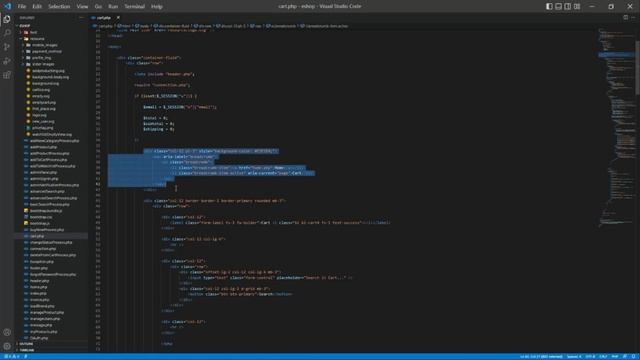Open the notifications bell in status bar

tap(633, 357)
